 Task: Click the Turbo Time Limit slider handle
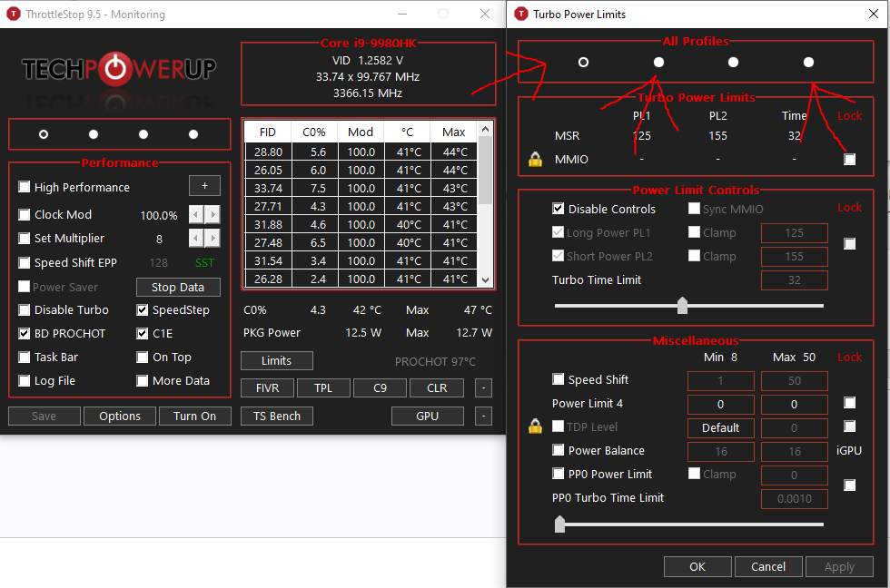coord(682,306)
